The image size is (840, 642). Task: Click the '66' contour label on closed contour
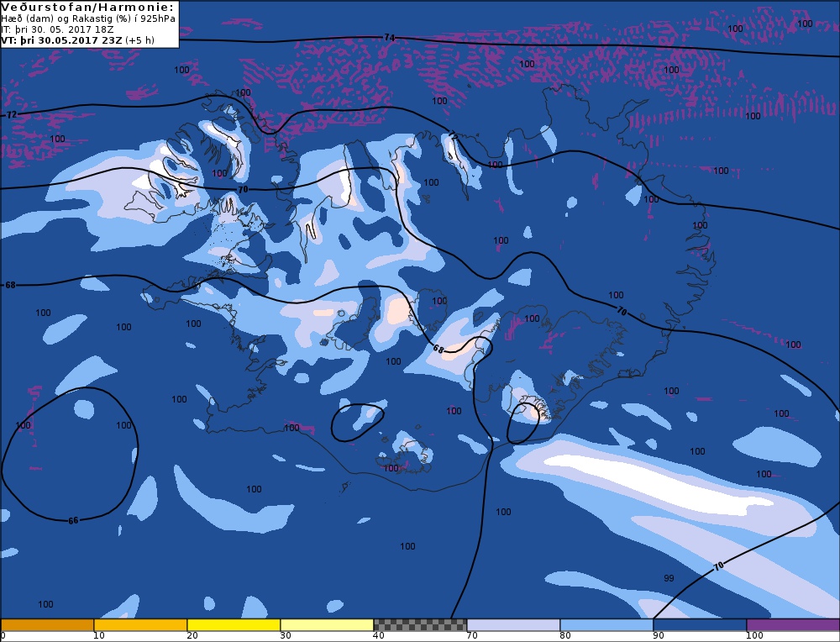point(73,520)
